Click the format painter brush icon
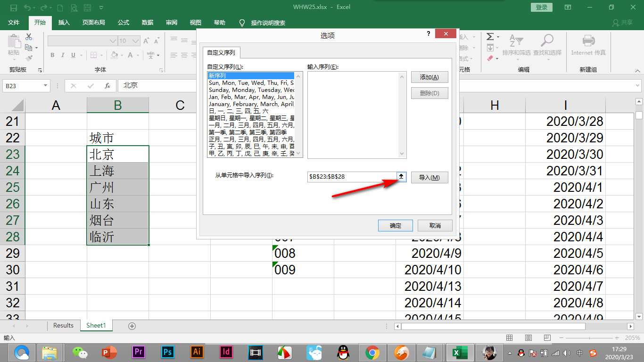Image resolution: width=644 pixels, height=362 pixels. [x=29, y=58]
